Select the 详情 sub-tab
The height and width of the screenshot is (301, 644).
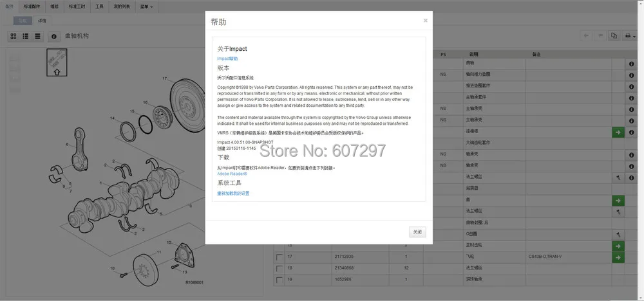pos(42,21)
